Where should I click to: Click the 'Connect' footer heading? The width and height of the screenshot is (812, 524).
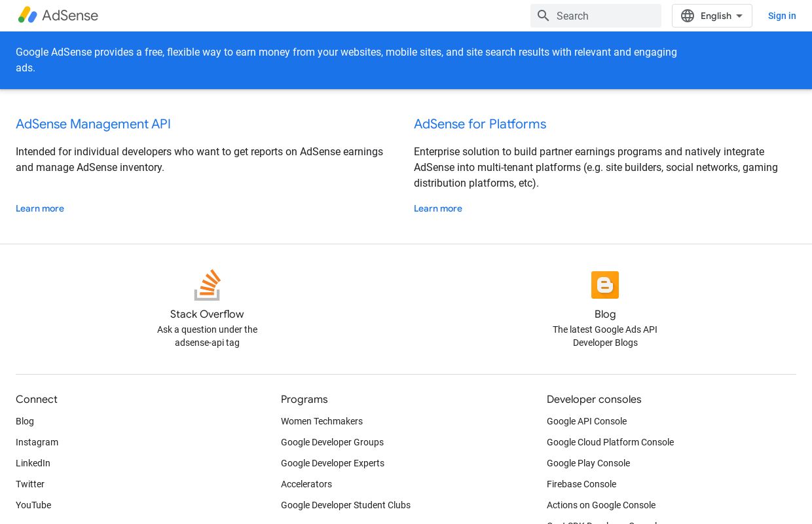pyautogui.click(x=37, y=399)
